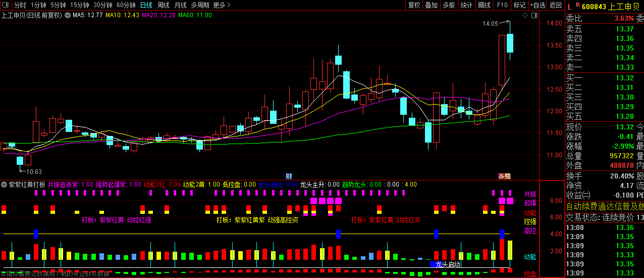Switch to 月线 monthly chart

pos(181,5)
